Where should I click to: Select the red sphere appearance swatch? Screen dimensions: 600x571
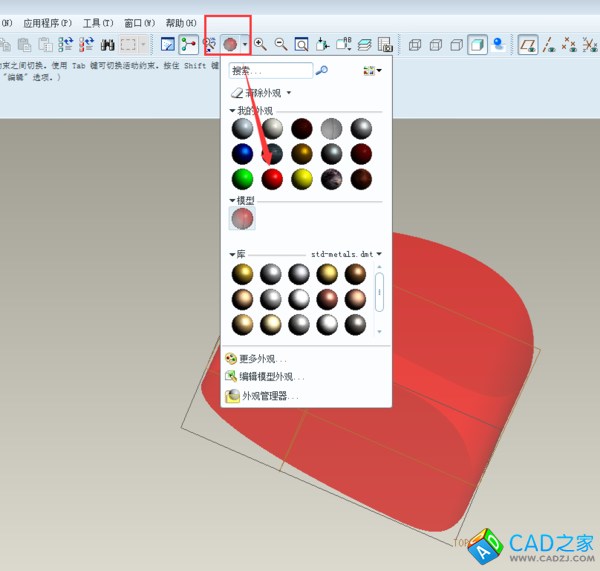271,179
